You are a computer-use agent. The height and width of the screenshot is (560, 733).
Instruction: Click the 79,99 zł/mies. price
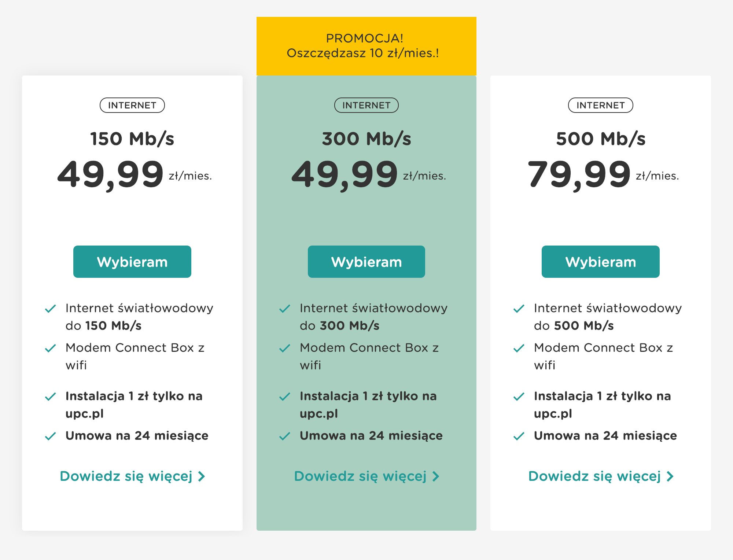pos(603,175)
